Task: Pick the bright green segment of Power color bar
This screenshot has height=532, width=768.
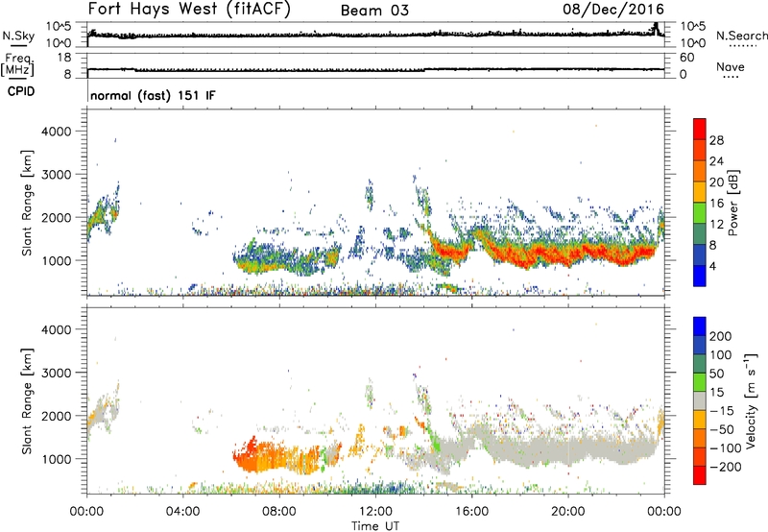Action: coord(700,212)
